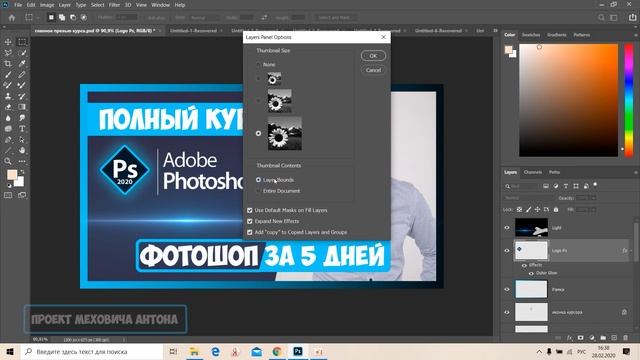
Task: Choose Entire Document radio option
Action: [x=258, y=191]
